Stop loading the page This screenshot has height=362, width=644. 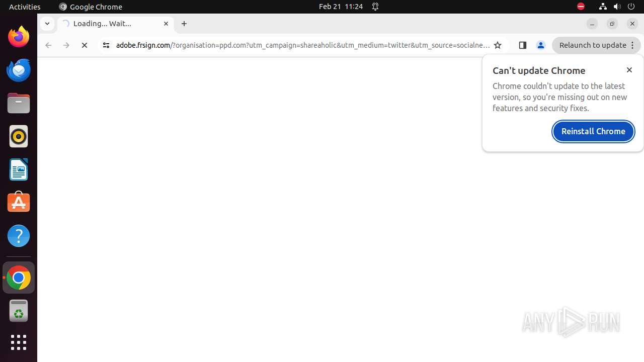pos(85,45)
